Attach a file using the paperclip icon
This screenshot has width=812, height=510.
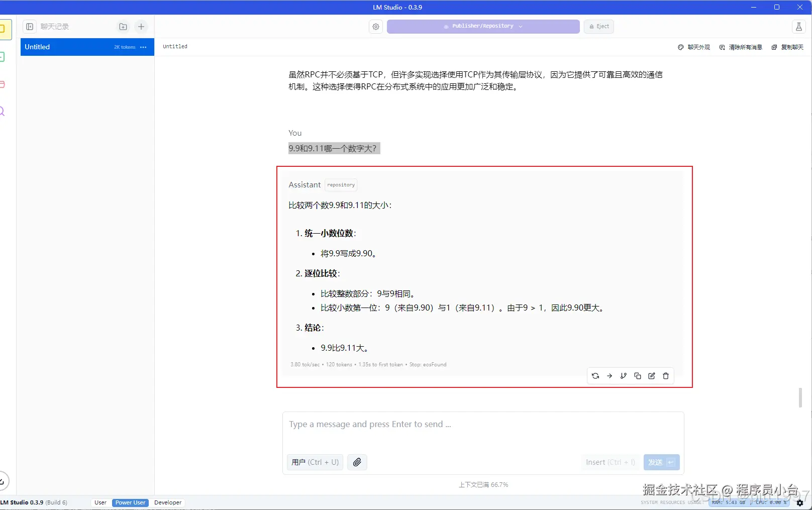[357, 462]
